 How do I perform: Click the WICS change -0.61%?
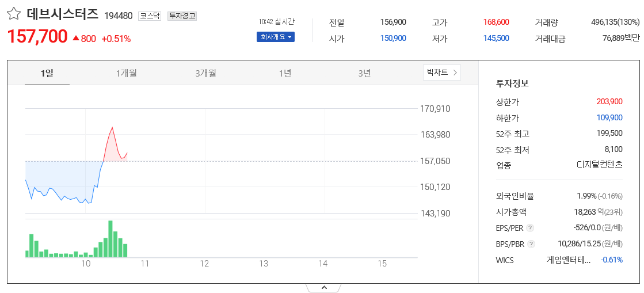click(612, 260)
